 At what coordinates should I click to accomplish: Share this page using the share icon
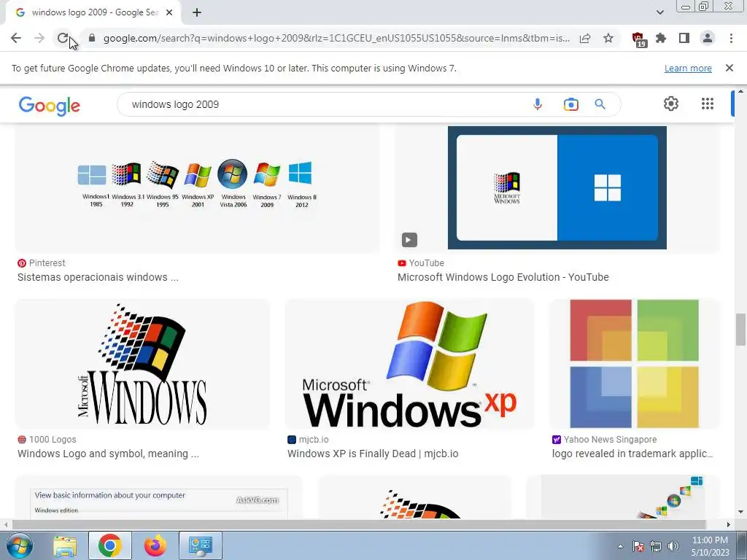click(585, 38)
